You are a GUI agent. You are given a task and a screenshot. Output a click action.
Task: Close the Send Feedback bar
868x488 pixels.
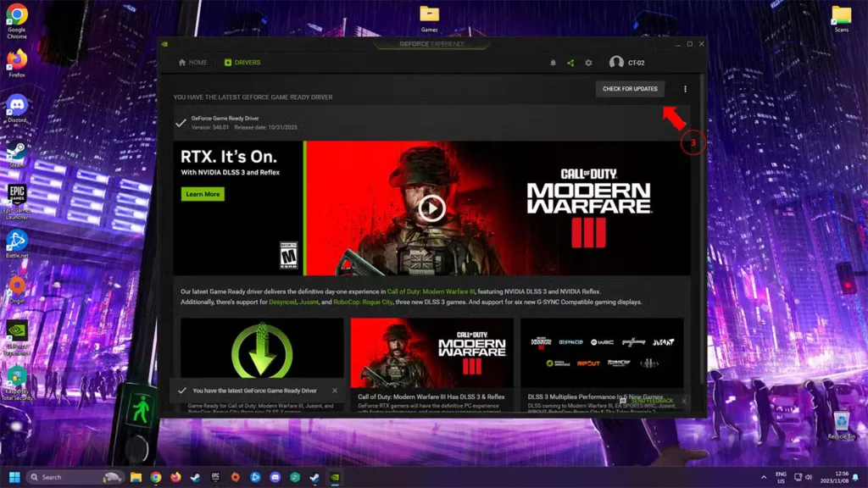pos(684,401)
